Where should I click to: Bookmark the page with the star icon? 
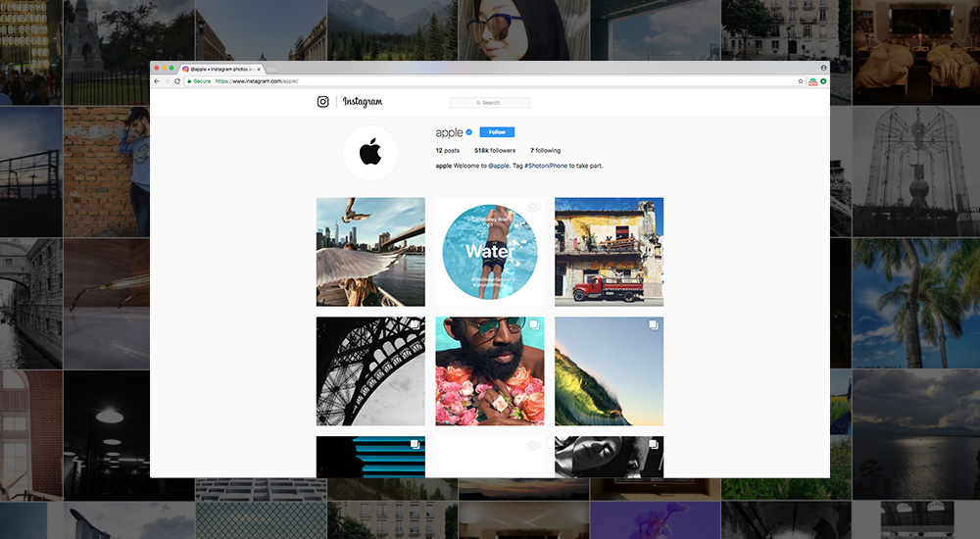point(801,81)
